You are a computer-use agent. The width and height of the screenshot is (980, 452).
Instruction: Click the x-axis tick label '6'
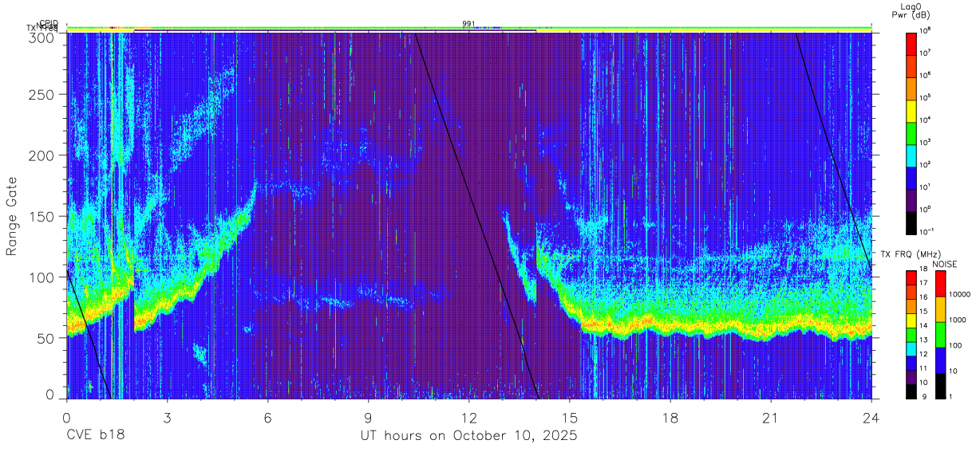point(267,418)
